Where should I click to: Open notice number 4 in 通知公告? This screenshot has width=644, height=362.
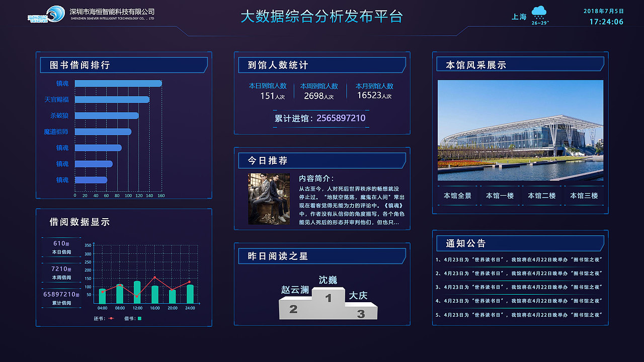(519, 301)
